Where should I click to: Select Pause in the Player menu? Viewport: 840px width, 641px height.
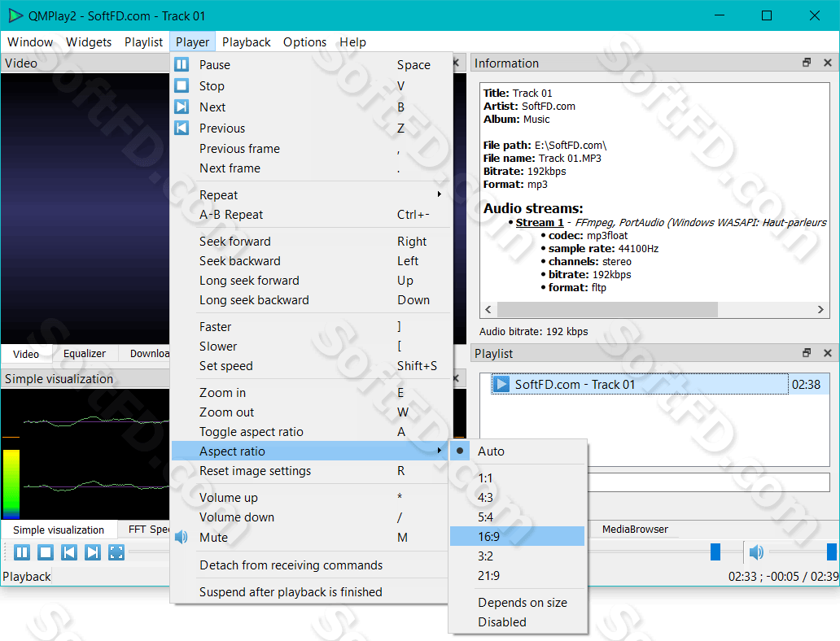312,65
